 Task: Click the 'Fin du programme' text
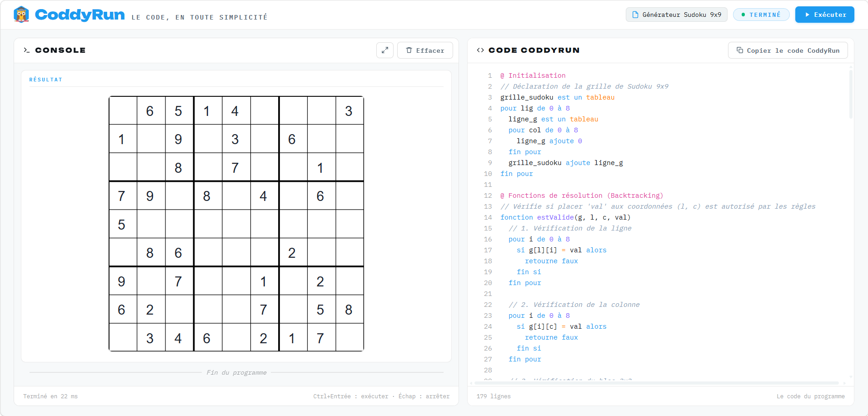pos(236,372)
